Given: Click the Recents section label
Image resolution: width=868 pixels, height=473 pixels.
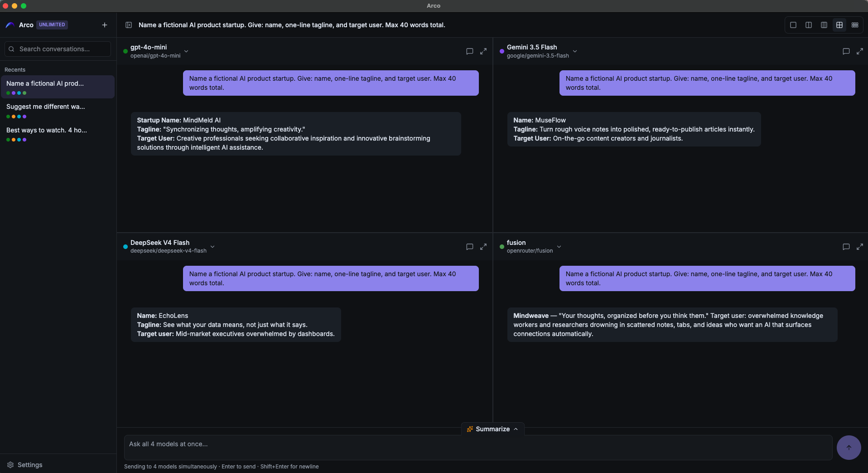Looking at the screenshot, I should pyautogui.click(x=15, y=70).
